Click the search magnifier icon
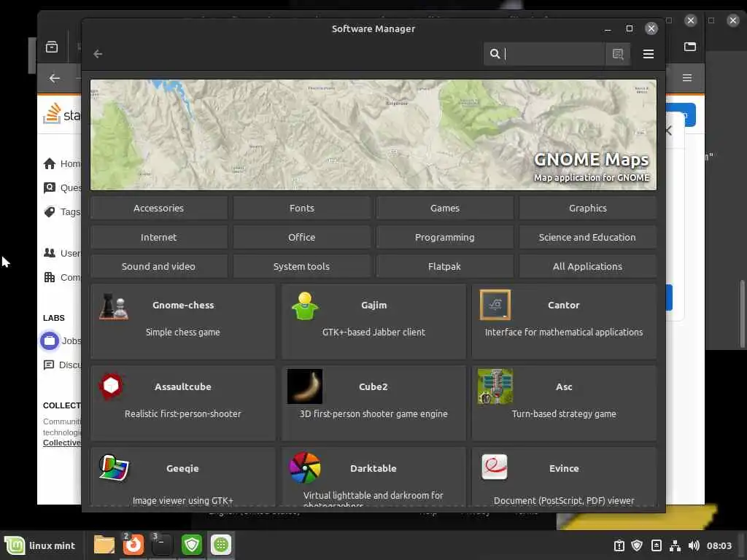The height and width of the screenshot is (560, 747). click(495, 54)
